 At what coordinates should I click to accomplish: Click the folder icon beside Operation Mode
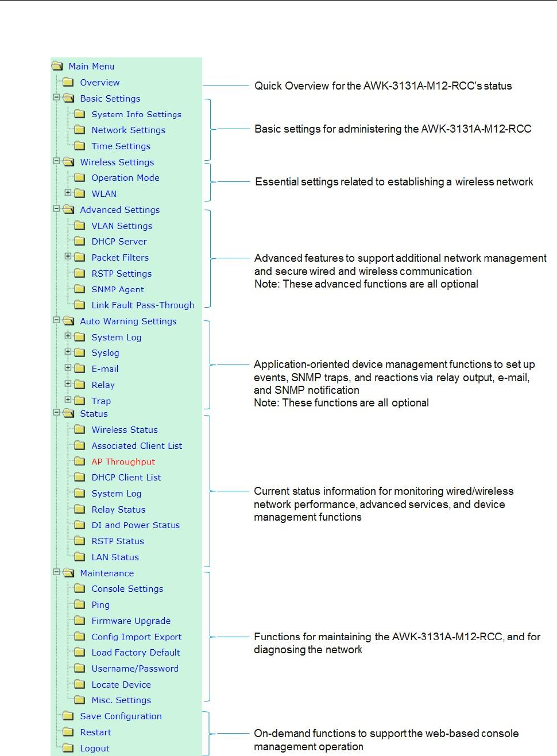coord(80,177)
